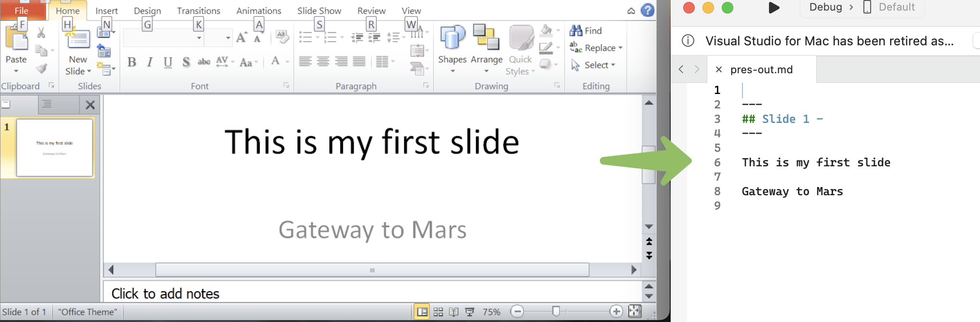Apply text shadow with S icon

click(x=186, y=62)
